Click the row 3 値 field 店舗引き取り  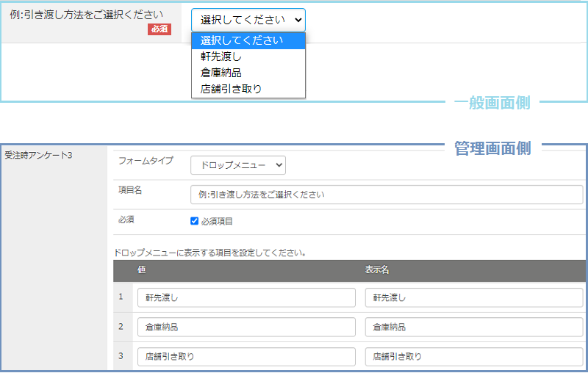coord(246,357)
